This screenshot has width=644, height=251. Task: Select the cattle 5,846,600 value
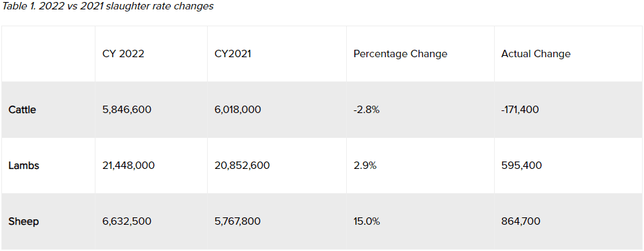tap(126, 110)
